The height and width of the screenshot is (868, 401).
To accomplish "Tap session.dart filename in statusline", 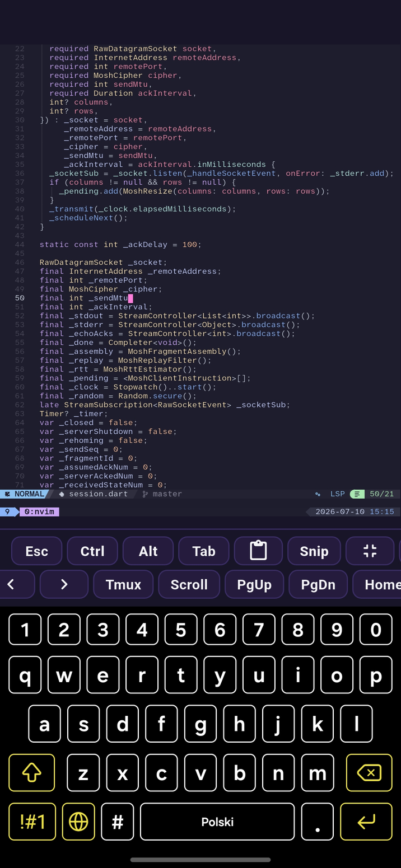I will (98, 494).
